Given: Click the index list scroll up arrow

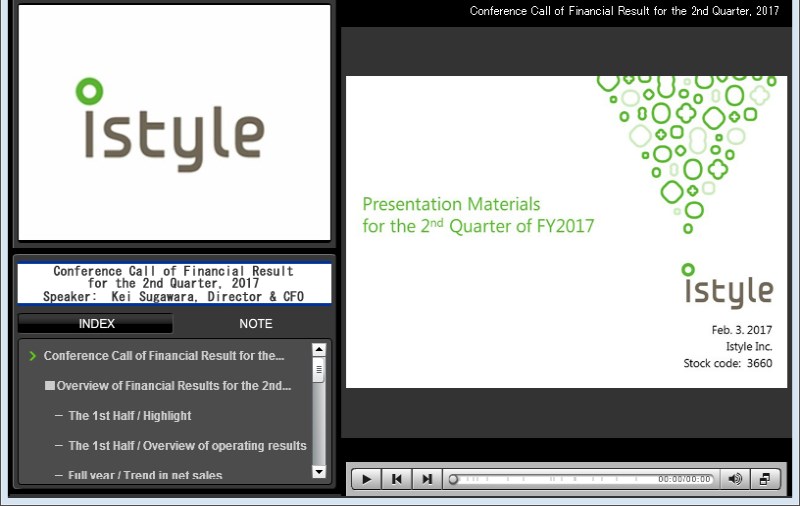Looking at the screenshot, I should [x=319, y=349].
